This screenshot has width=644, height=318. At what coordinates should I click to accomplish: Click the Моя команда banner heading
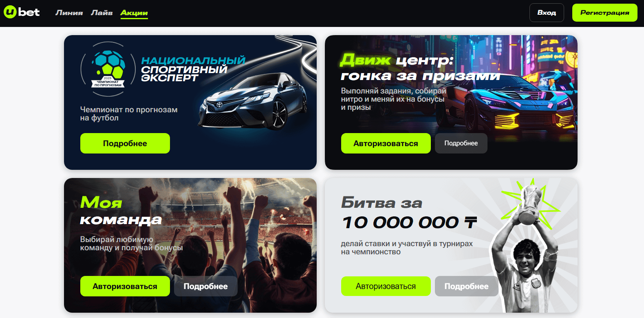(x=121, y=211)
